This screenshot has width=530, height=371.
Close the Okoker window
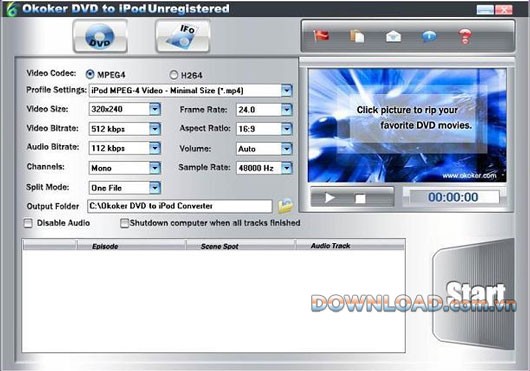point(504,9)
